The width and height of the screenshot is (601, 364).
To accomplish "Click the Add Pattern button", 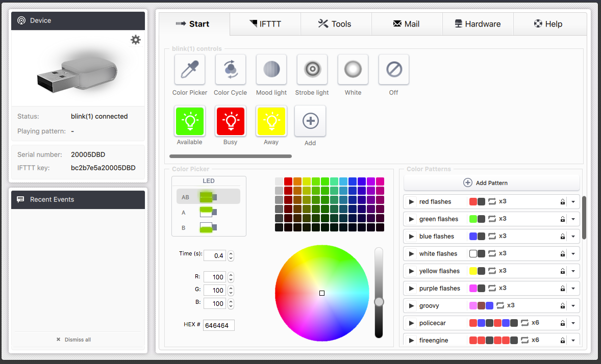I will pyautogui.click(x=492, y=183).
